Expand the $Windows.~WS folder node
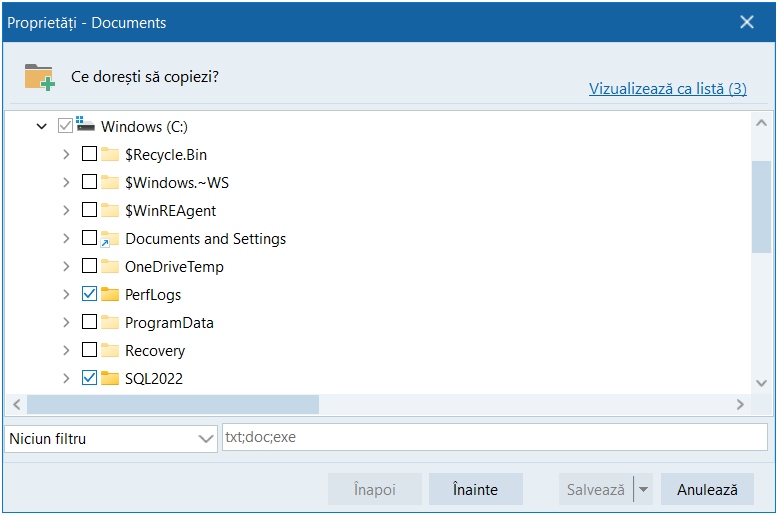This screenshot has width=779, height=516. tap(66, 183)
